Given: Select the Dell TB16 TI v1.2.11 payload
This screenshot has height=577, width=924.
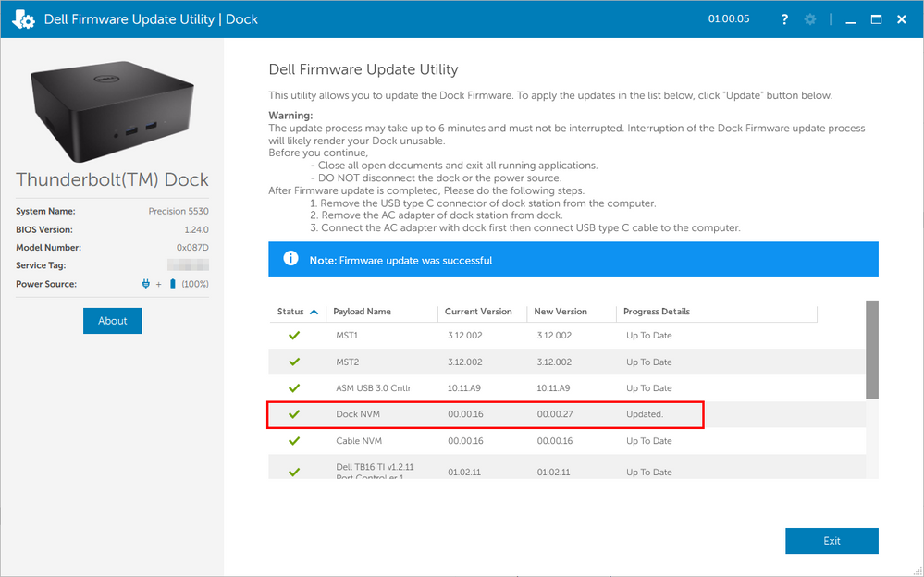Looking at the screenshot, I should tap(375, 471).
